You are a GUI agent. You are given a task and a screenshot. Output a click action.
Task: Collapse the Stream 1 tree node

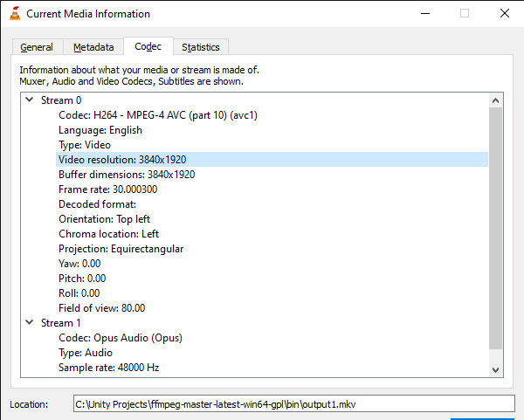click(30, 322)
